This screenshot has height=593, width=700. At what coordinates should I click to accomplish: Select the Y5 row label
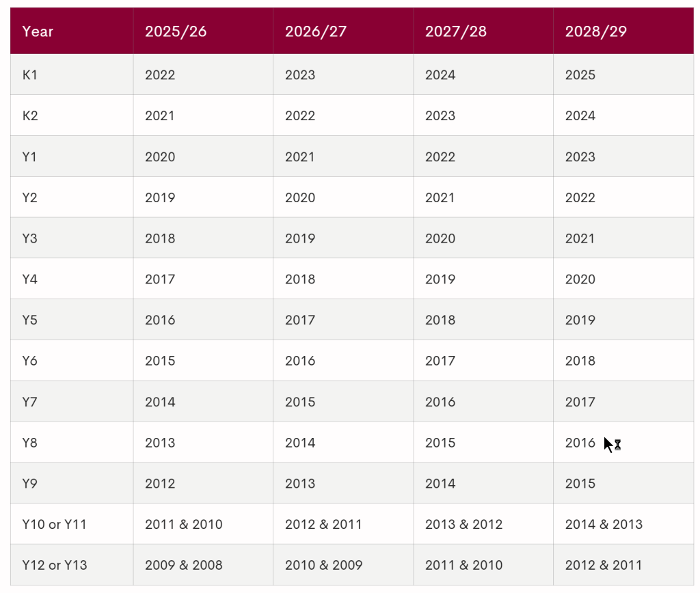[x=30, y=320]
